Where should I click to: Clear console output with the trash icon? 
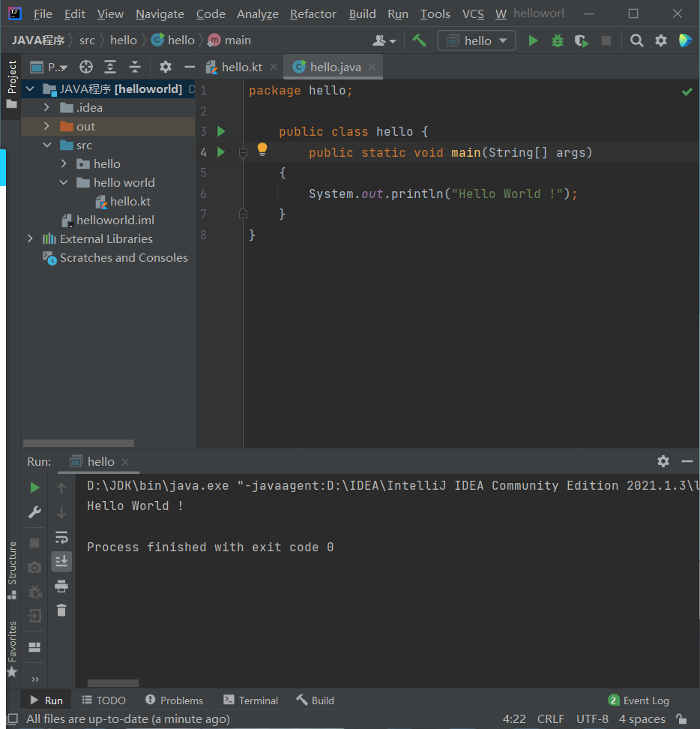[61, 610]
